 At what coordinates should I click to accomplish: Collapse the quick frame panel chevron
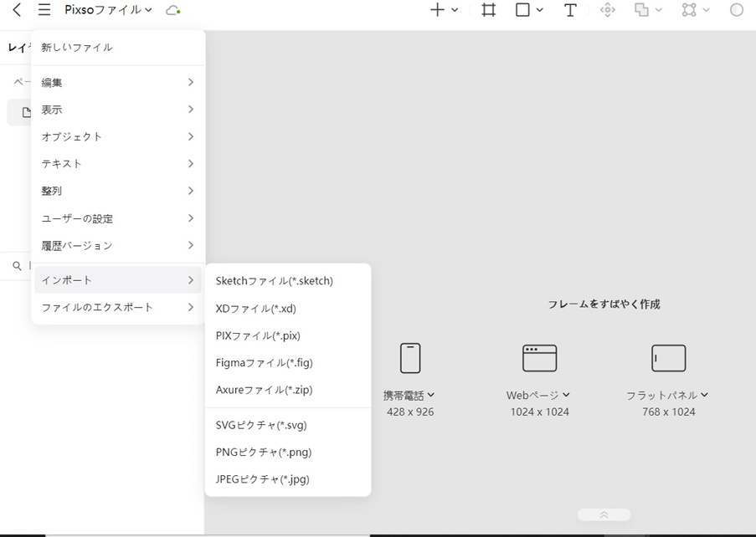point(604,515)
